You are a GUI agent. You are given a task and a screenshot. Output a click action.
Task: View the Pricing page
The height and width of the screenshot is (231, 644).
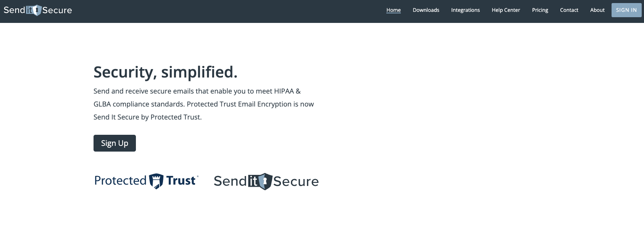pos(540,10)
